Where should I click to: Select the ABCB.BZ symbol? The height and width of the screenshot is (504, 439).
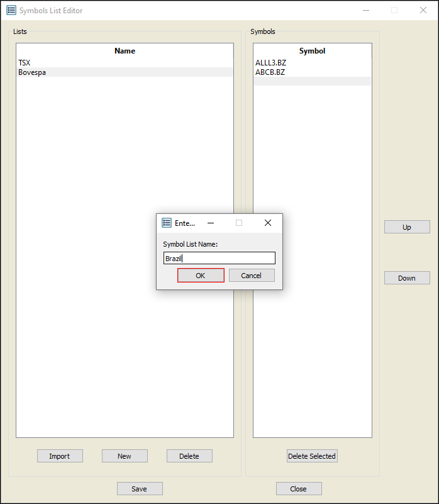(270, 72)
